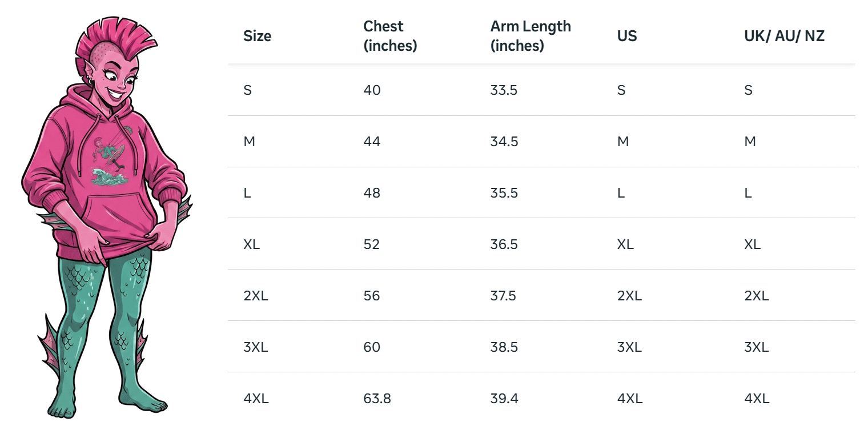Click the chest measurement 48
The width and height of the screenshot is (868, 438).
click(x=372, y=193)
